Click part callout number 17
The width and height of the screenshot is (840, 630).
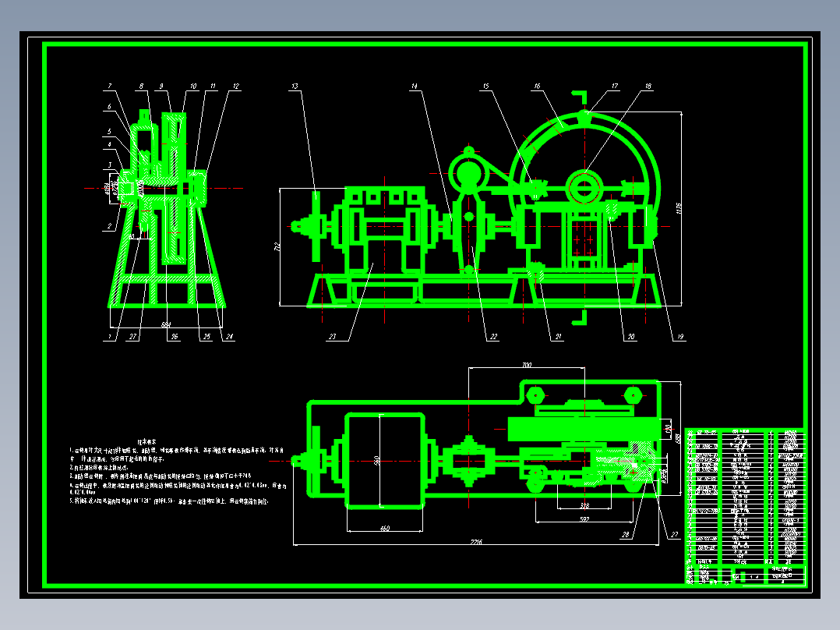pyautogui.click(x=615, y=86)
